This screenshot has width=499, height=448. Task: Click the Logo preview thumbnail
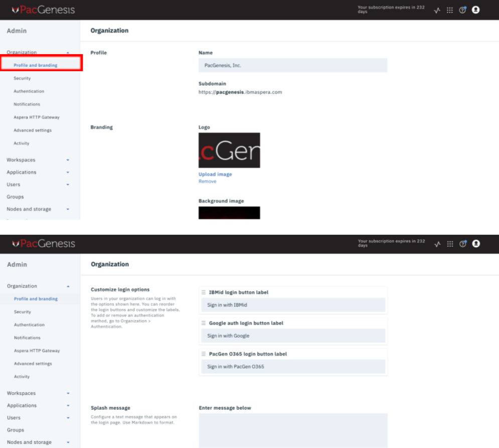click(229, 151)
